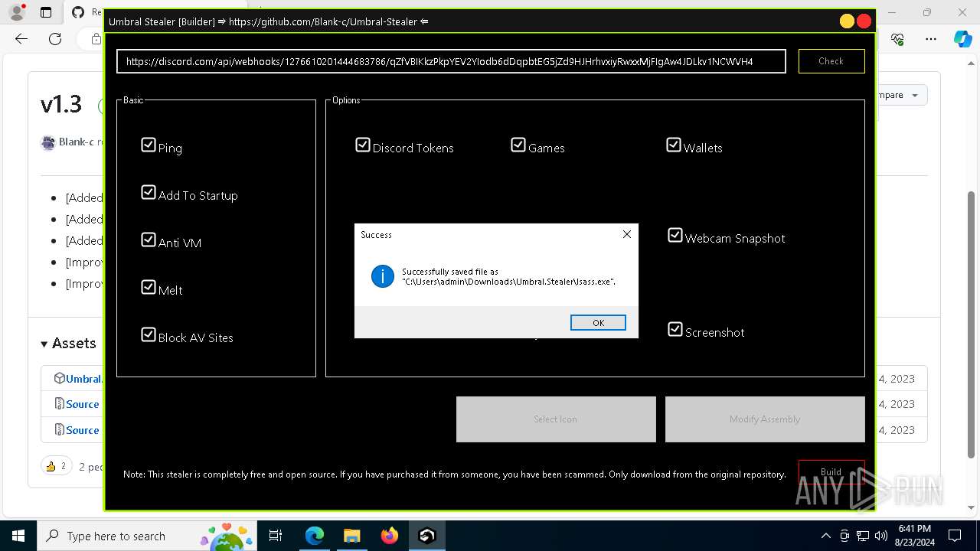Toggle the Melt checkbox
This screenshot has width=980, height=551.
coord(149,287)
